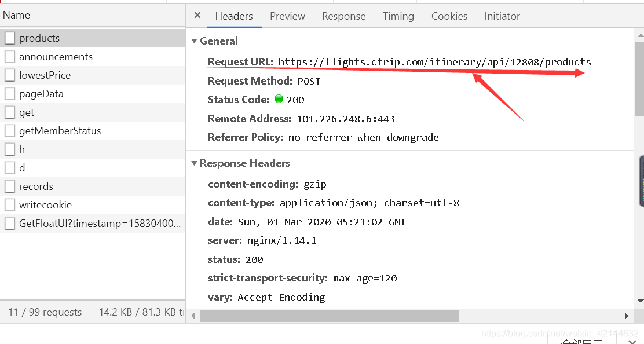Select the get request file icon
The height and width of the screenshot is (344, 644).
pyautogui.click(x=10, y=112)
